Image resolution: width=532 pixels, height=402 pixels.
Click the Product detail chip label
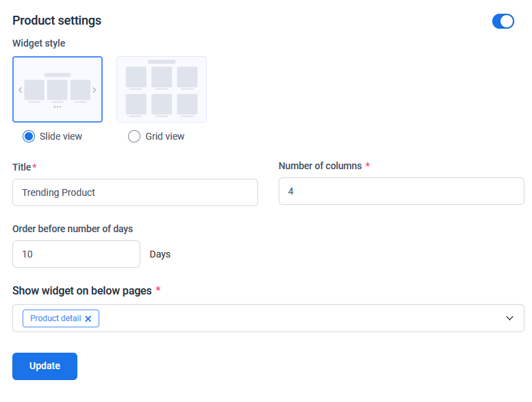tap(55, 318)
